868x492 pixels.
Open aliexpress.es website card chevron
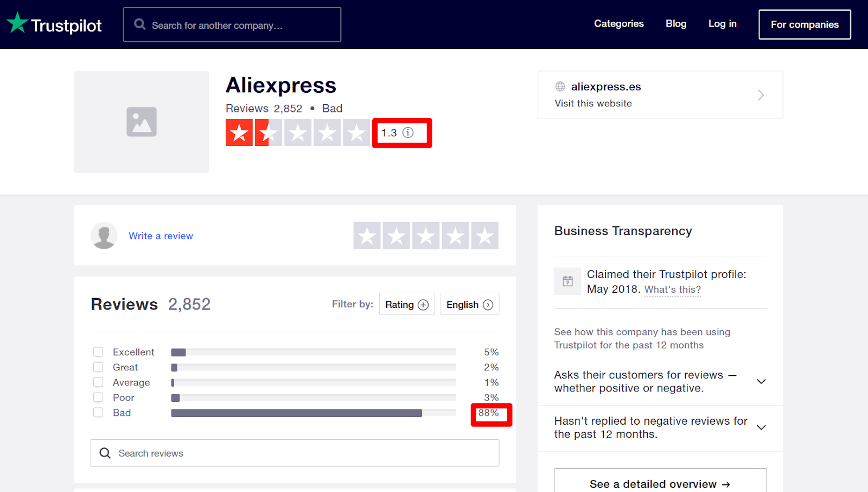coord(761,95)
